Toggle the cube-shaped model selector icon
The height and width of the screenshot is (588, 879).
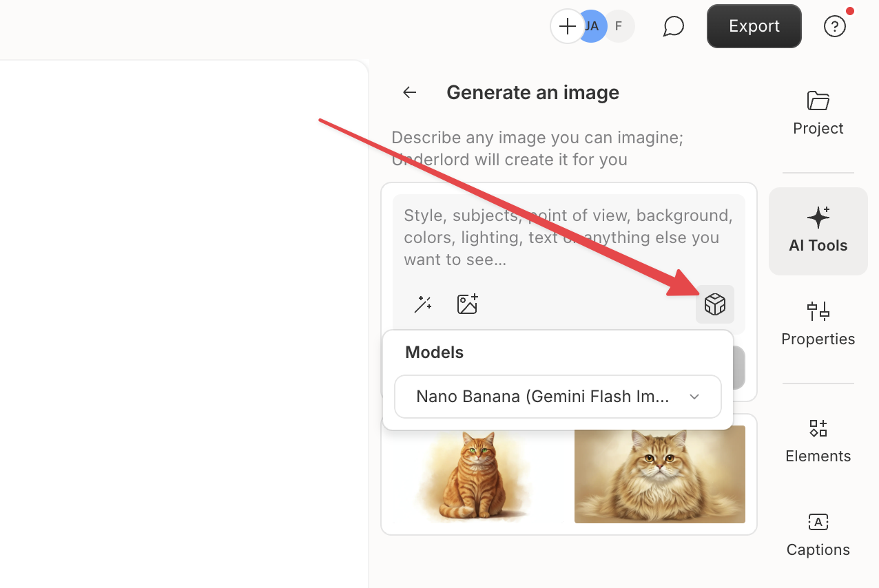714,304
